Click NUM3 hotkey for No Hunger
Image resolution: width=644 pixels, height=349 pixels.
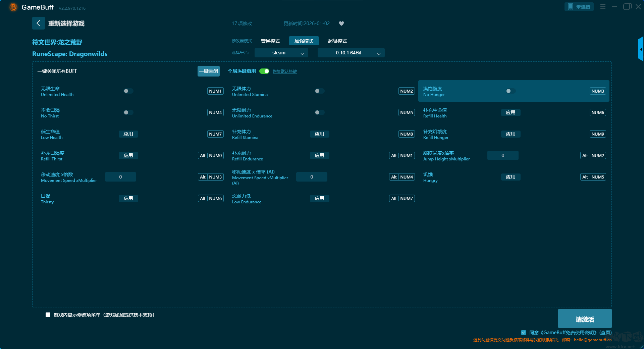click(x=598, y=91)
